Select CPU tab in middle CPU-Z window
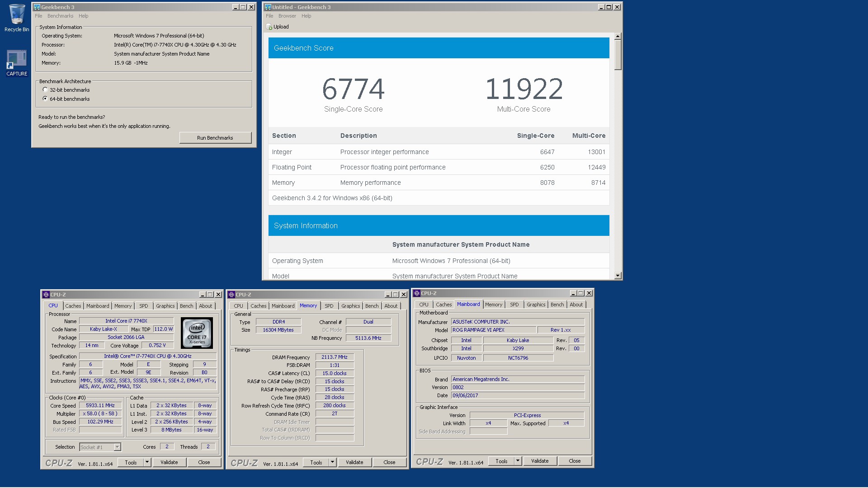This screenshot has width=868, height=488. (x=239, y=306)
